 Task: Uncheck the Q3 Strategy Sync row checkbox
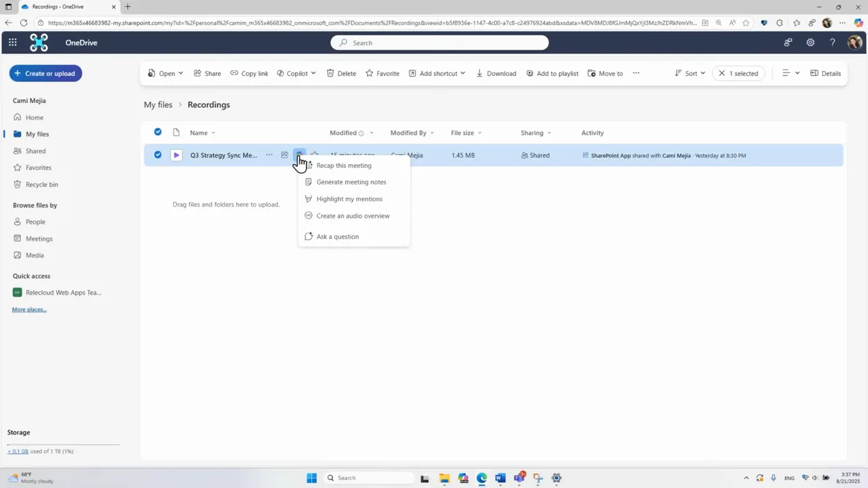click(x=158, y=155)
